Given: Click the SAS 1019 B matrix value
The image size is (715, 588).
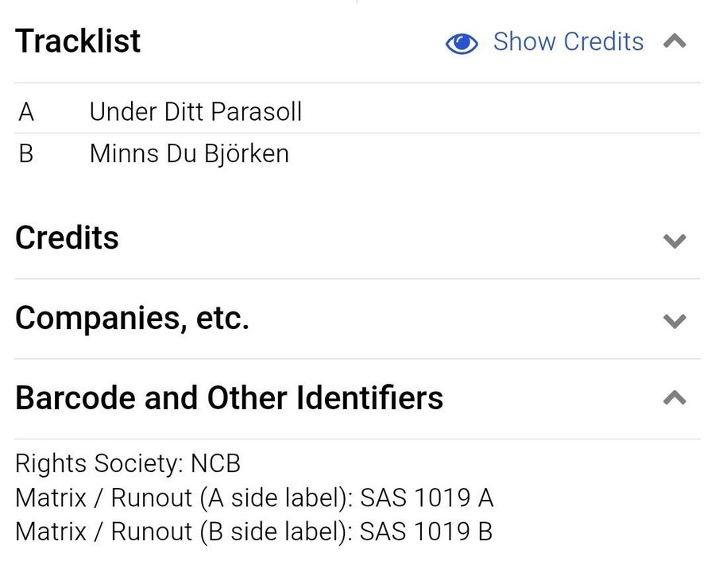Looking at the screenshot, I should (x=426, y=532).
